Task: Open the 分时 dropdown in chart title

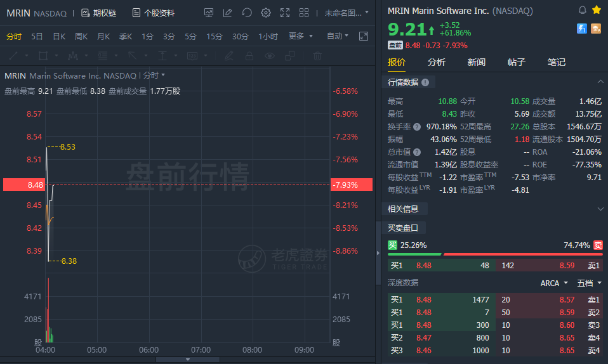Action: (154, 75)
